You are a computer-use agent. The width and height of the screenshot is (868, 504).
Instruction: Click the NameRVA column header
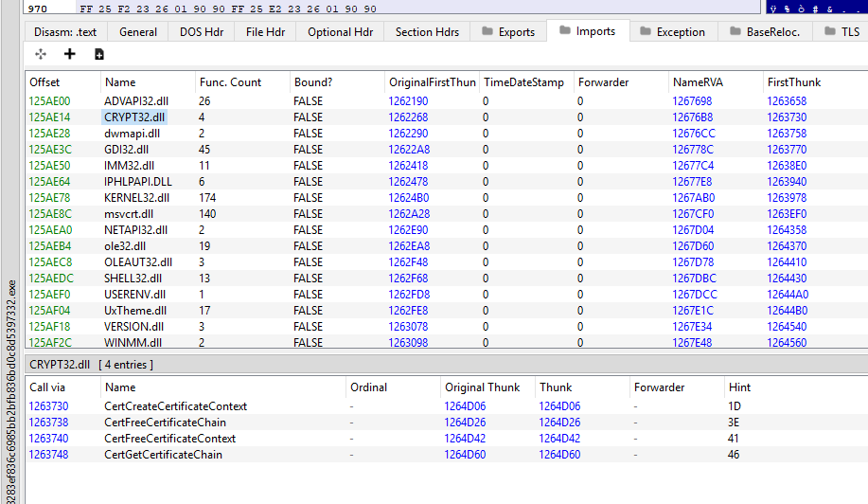tap(716, 82)
